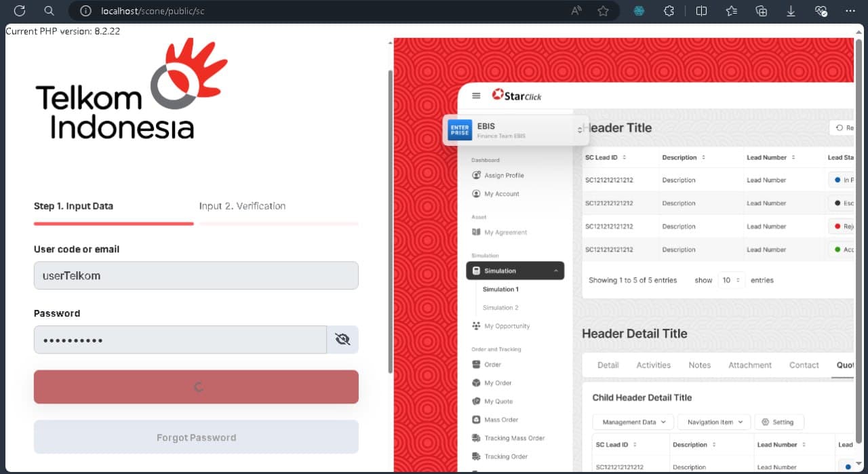The height and width of the screenshot is (474, 868).
Task: Click the login panel vertical scrollbar
Action: pyautogui.click(x=390, y=220)
